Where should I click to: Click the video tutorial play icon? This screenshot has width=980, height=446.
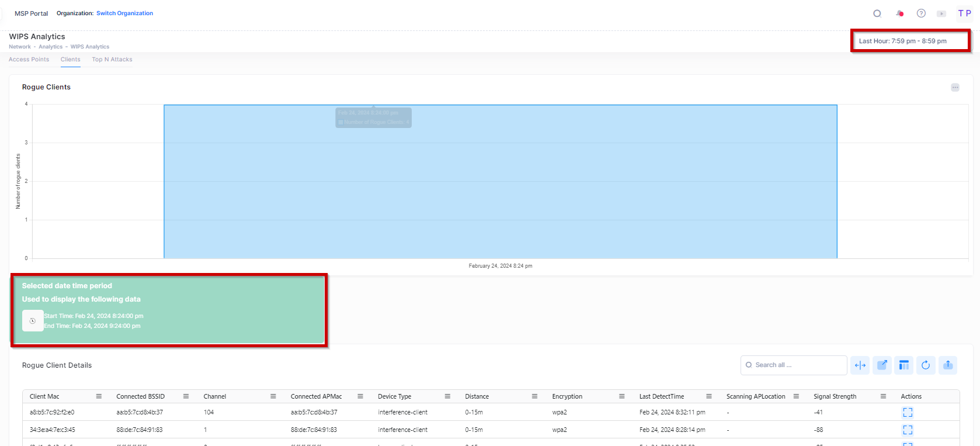(941, 13)
